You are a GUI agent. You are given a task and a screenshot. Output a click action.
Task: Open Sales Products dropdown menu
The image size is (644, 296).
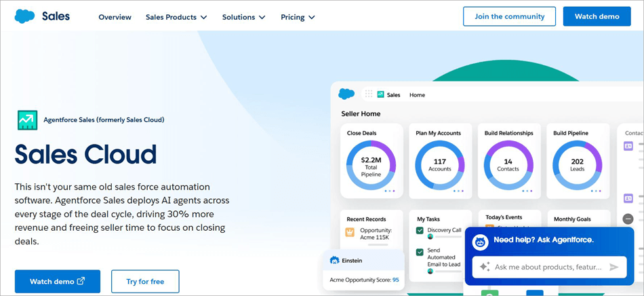tap(176, 17)
